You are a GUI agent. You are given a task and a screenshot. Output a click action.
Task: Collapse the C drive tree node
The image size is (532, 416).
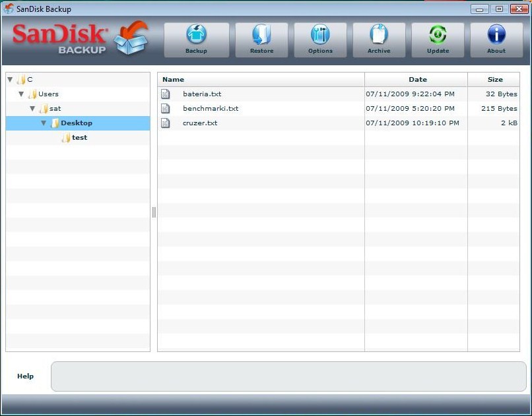[x=10, y=80]
